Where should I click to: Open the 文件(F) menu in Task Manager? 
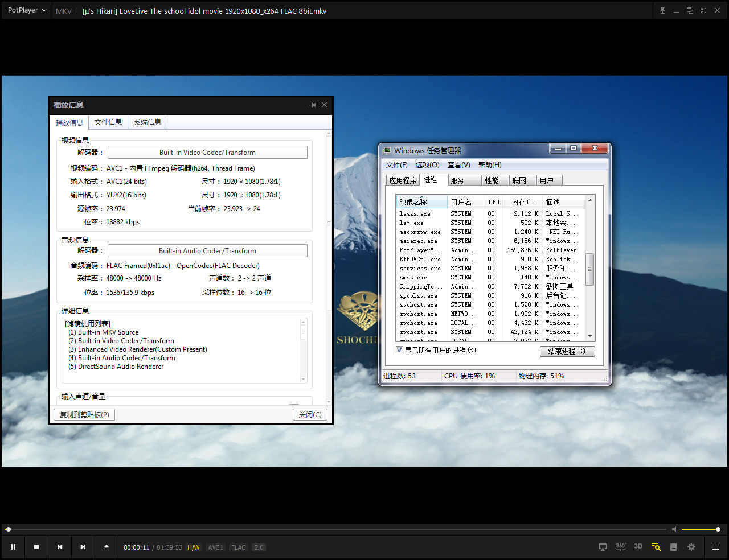(397, 165)
